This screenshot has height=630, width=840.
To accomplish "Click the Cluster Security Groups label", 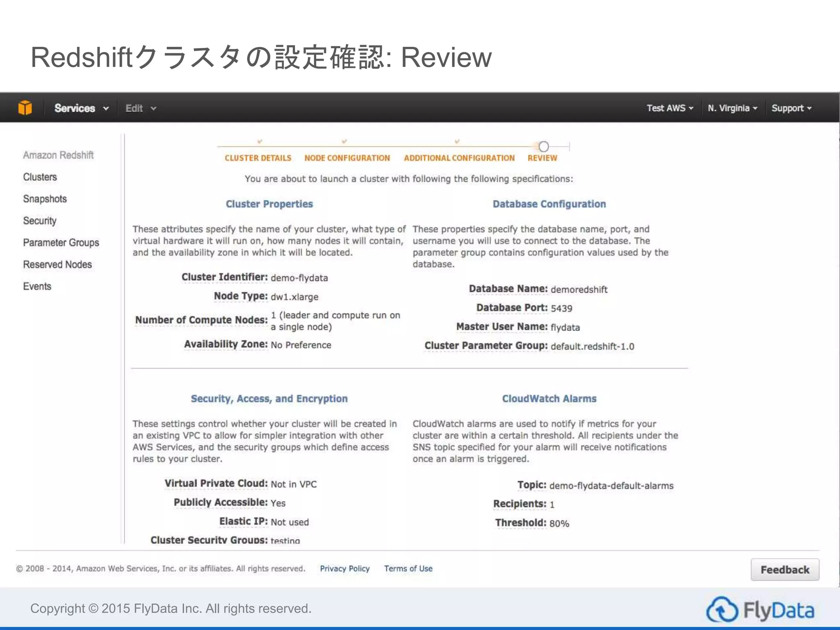I will click(209, 540).
